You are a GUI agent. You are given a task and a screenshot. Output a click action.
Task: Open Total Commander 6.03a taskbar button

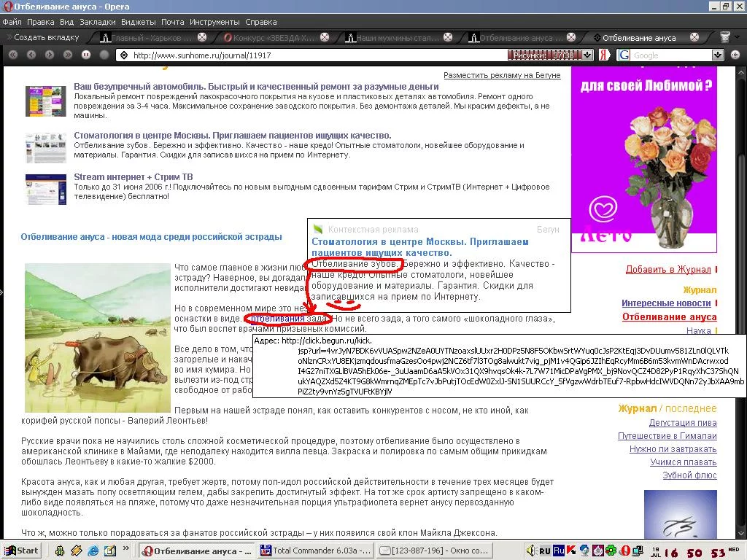tap(315, 551)
